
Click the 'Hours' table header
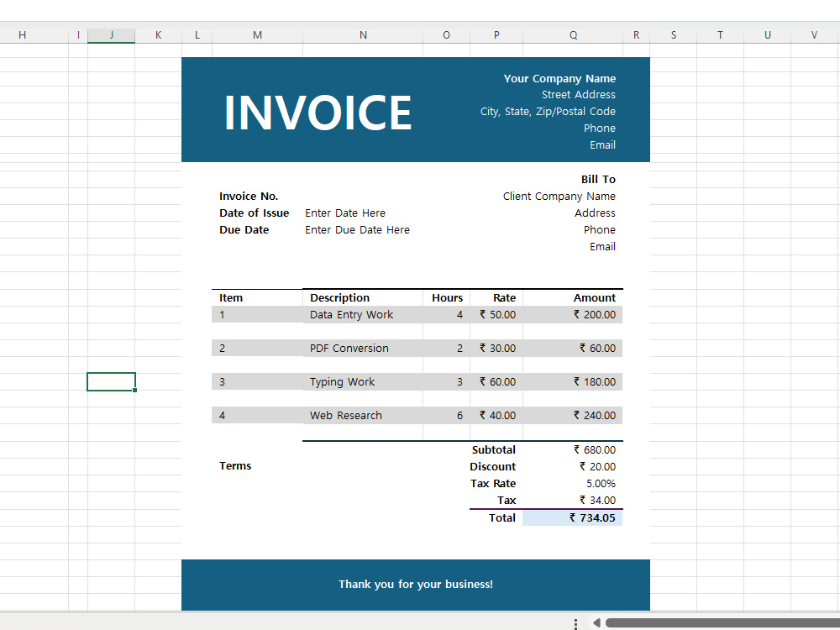point(447,298)
